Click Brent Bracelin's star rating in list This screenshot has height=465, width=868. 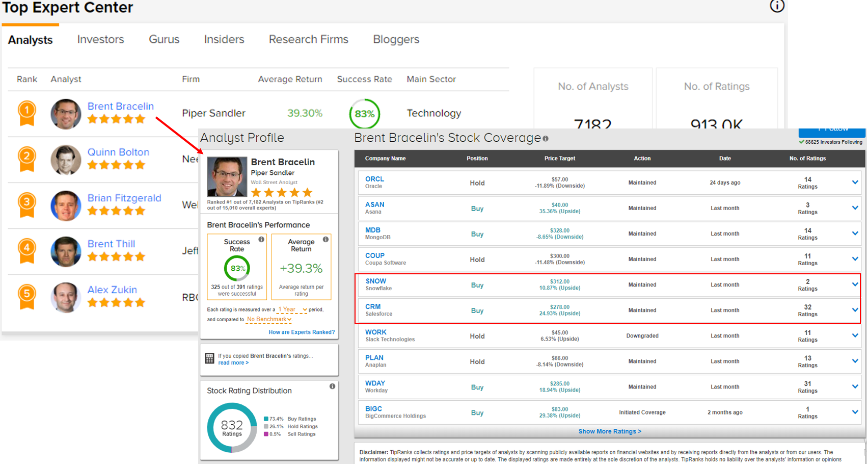pyautogui.click(x=117, y=119)
